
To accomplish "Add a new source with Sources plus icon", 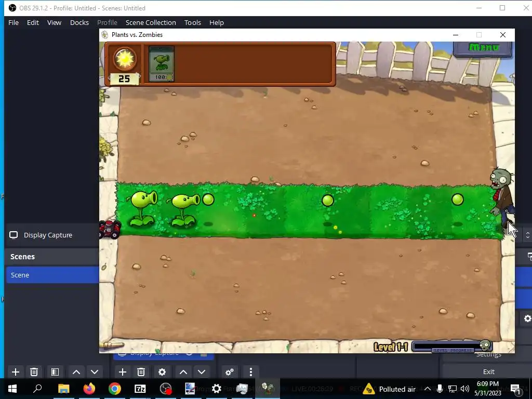I will point(123,372).
